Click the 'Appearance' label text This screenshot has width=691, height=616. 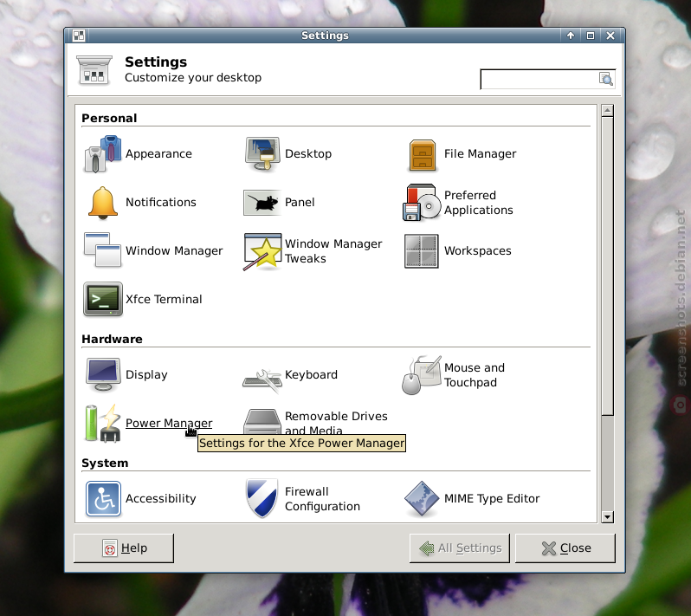(158, 154)
